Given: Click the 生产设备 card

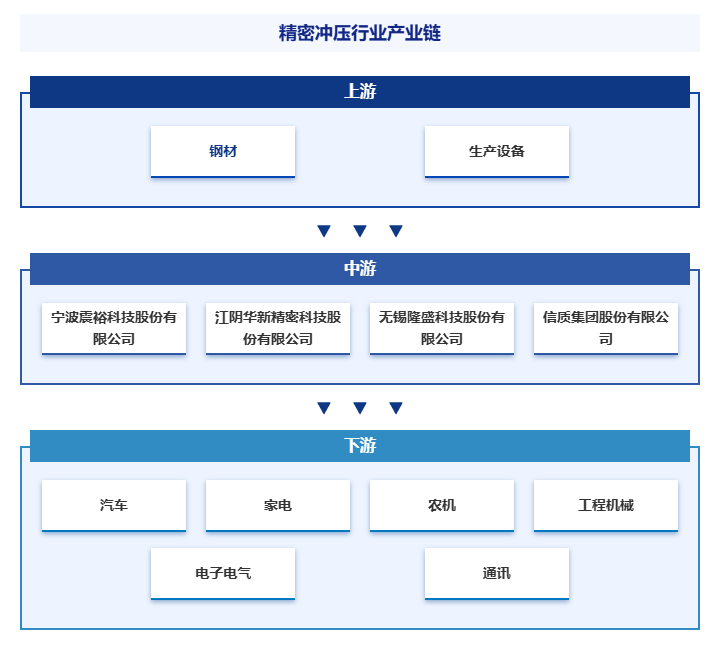Looking at the screenshot, I should [496, 151].
